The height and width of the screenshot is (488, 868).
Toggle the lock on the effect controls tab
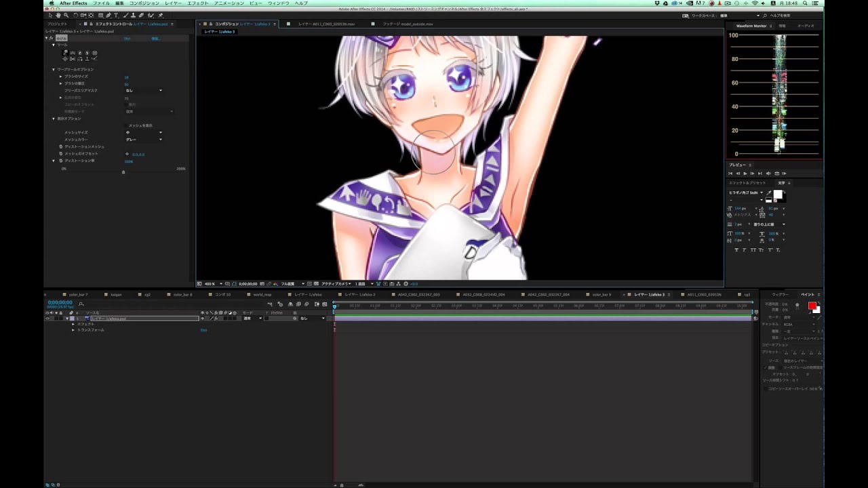[x=91, y=24]
